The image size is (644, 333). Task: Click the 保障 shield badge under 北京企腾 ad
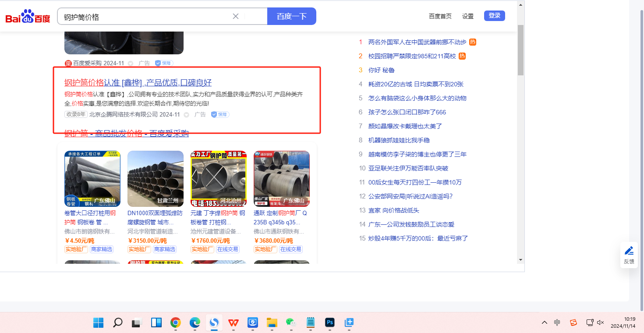[x=220, y=114]
